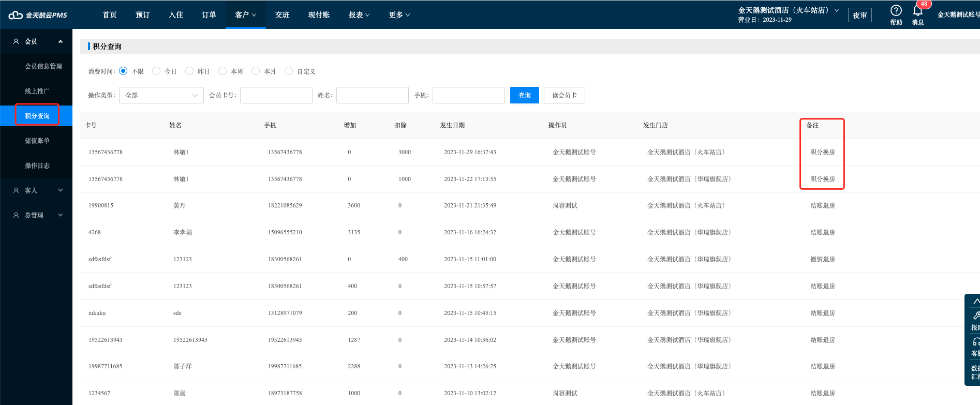Select the 本周 radio button
980x405 pixels.
222,71
